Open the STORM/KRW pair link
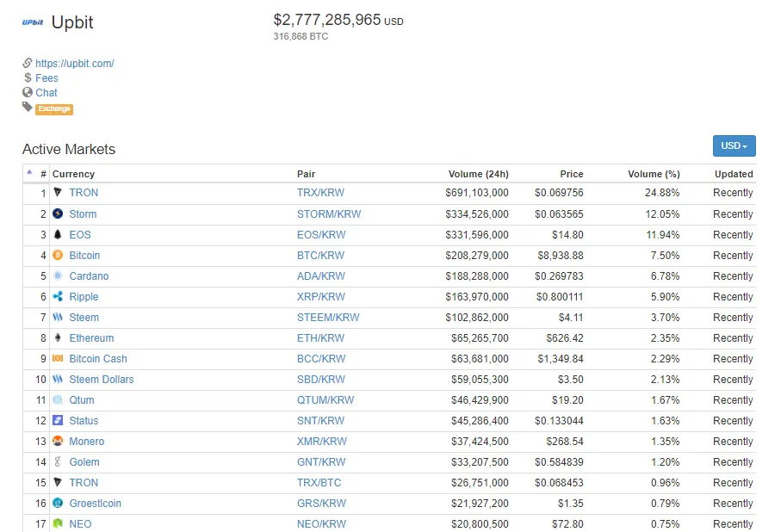 click(x=329, y=214)
